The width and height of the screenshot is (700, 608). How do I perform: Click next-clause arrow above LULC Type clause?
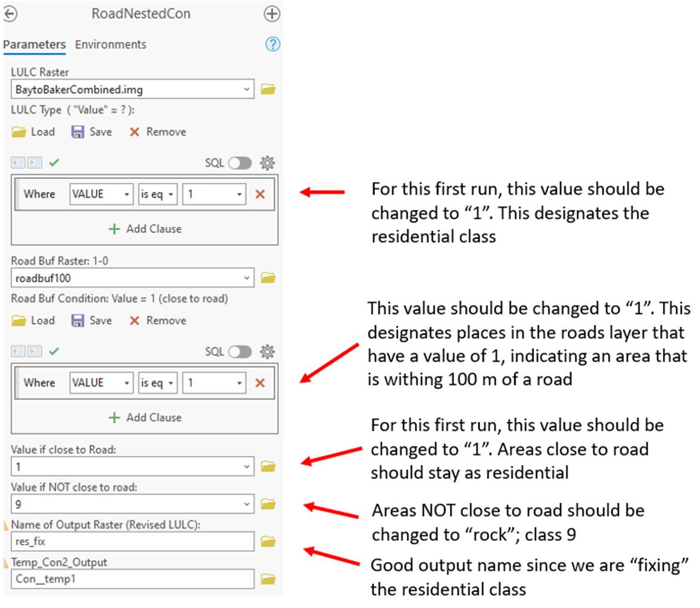point(34,163)
